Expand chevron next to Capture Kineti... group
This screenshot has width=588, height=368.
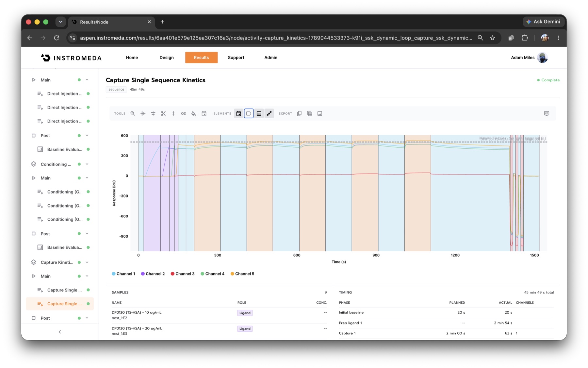(87, 262)
